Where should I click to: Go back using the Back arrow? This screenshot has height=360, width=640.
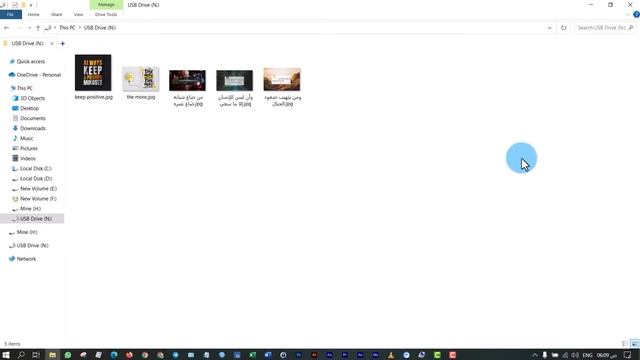click(7, 28)
